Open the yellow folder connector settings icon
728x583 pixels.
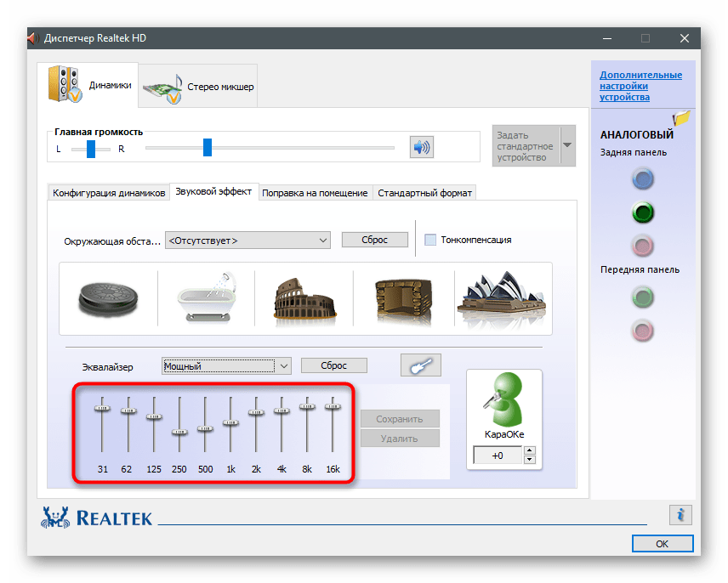click(x=680, y=120)
